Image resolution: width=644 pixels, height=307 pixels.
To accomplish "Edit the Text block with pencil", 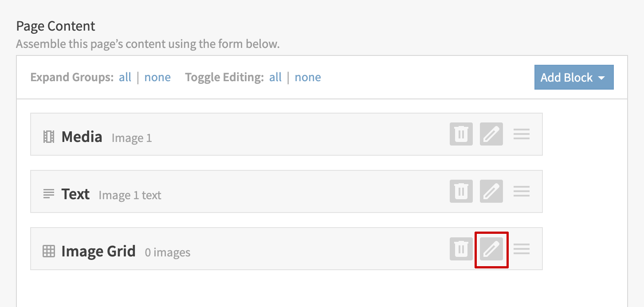I will (491, 191).
